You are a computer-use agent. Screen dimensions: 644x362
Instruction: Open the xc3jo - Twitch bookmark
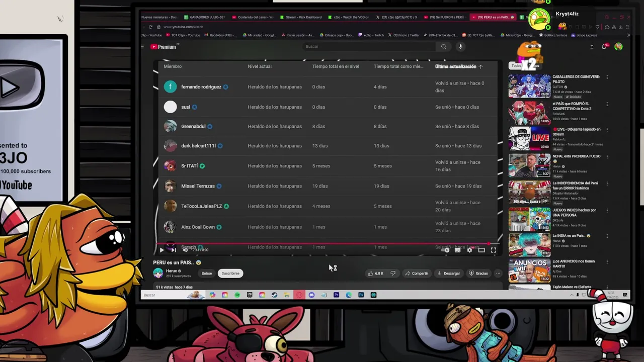[371, 35]
